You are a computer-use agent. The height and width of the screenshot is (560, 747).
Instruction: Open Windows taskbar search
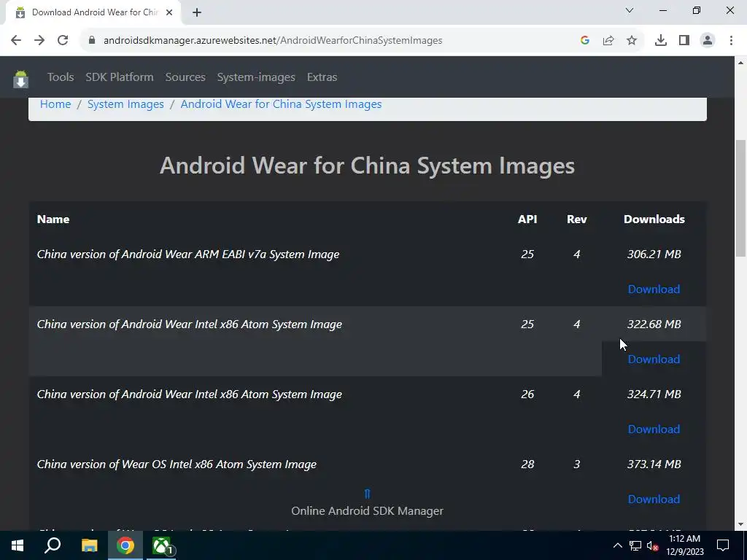pyautogui.click(x=53, y=545)
